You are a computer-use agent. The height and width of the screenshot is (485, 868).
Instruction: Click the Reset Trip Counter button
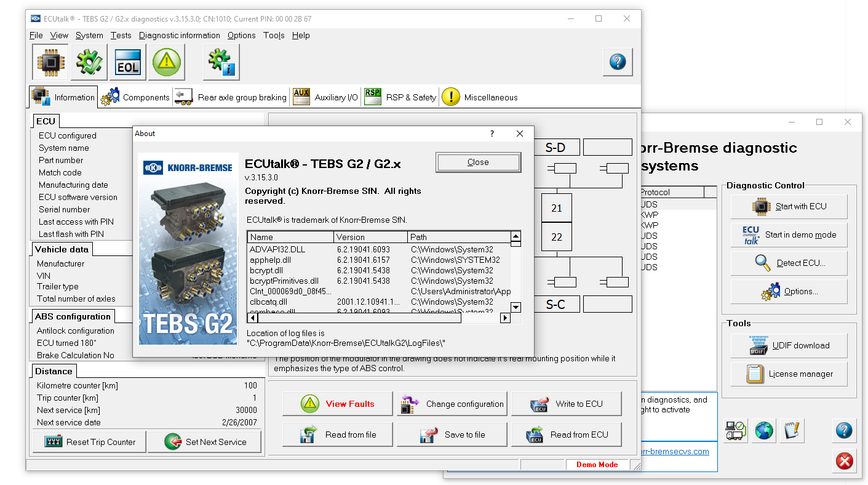(x=89, y=442)
